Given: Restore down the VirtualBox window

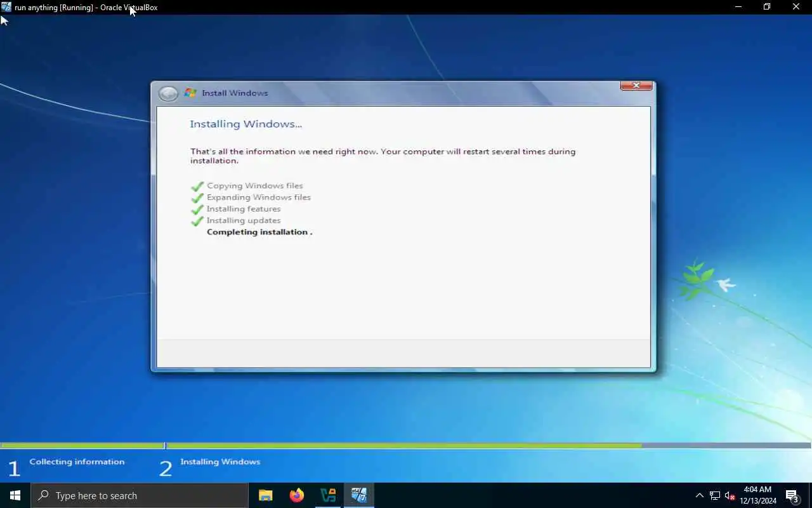Looking at the screenshot, I should pyautogui.click(x=767, y=7).
